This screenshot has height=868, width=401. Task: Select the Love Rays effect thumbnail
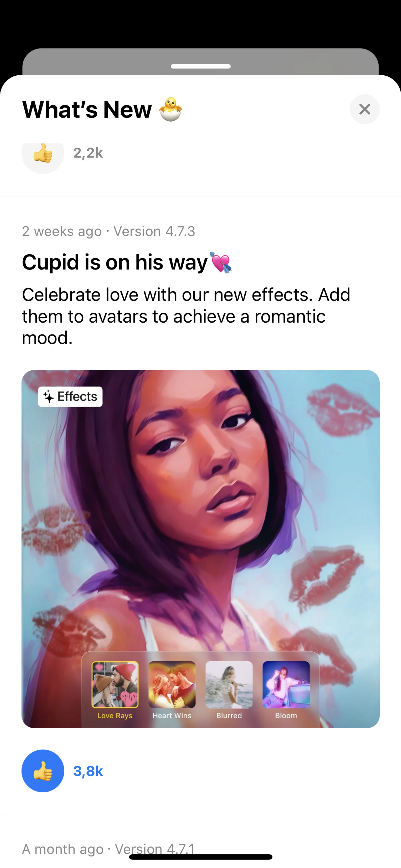tap(115, 684)
